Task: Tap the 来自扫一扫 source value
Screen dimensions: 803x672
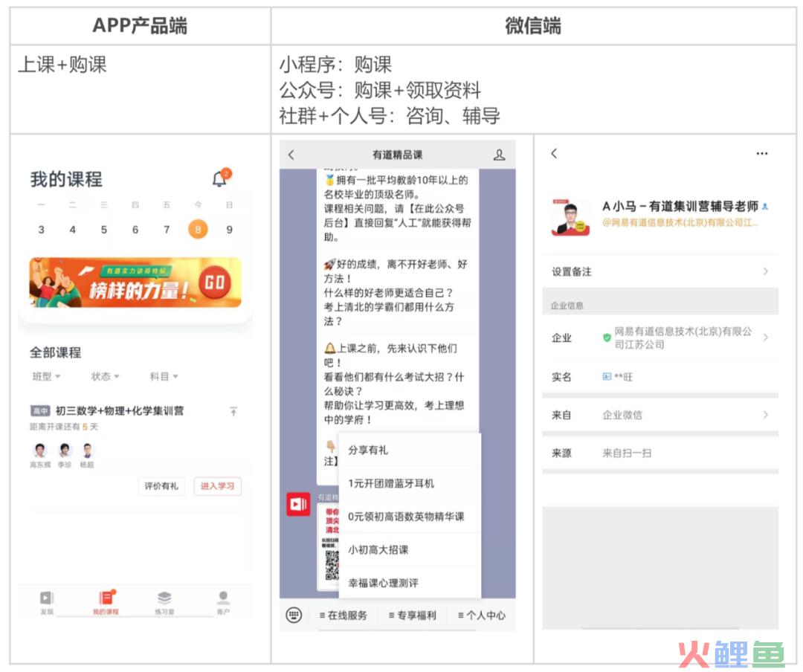Action: click(627, 453)
